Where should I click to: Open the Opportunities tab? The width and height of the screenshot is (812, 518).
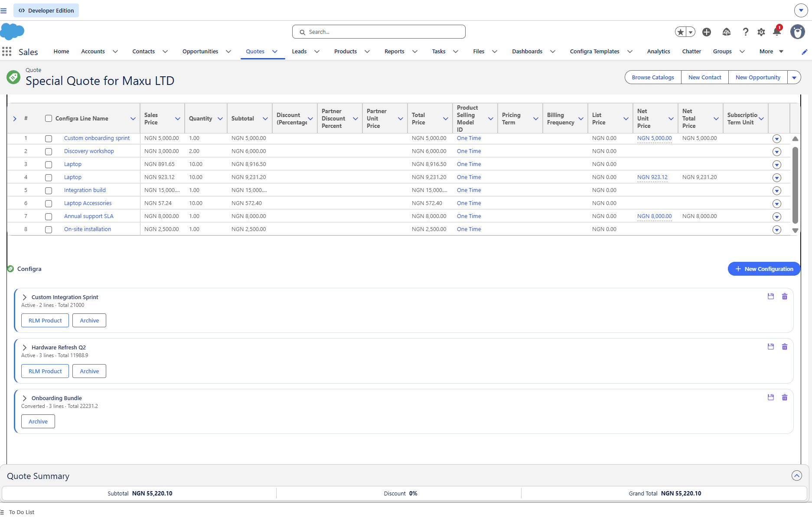200,52
